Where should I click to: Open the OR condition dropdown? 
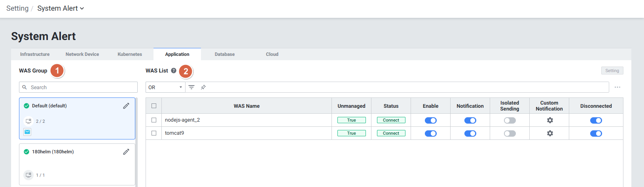[x=165, y=87]
